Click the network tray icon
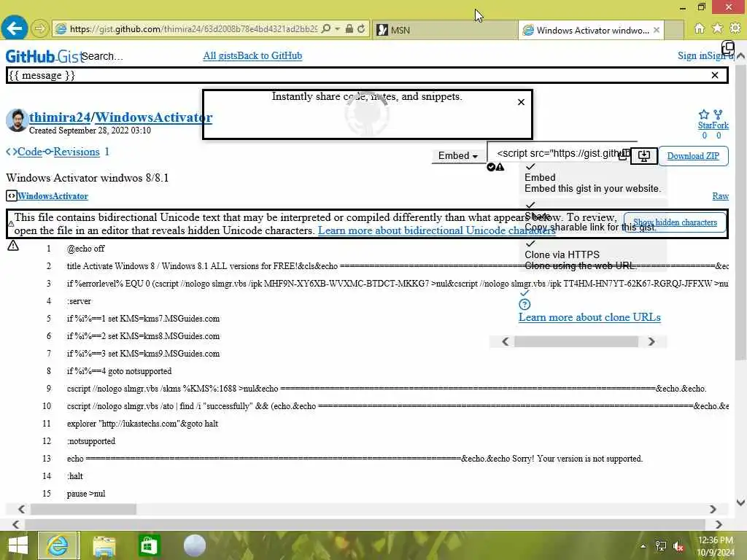Image resolution: width=747 pixels, height=560 pixels. coord(661,546)
